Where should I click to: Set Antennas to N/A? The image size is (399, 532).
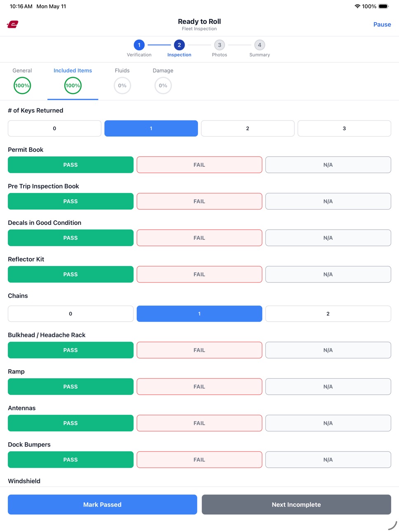point(328,423)
